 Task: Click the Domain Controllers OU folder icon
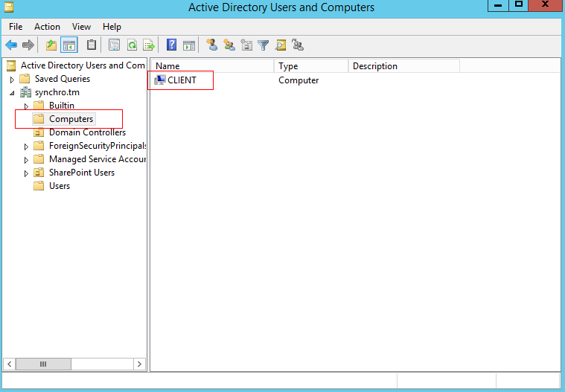[39, 132]
